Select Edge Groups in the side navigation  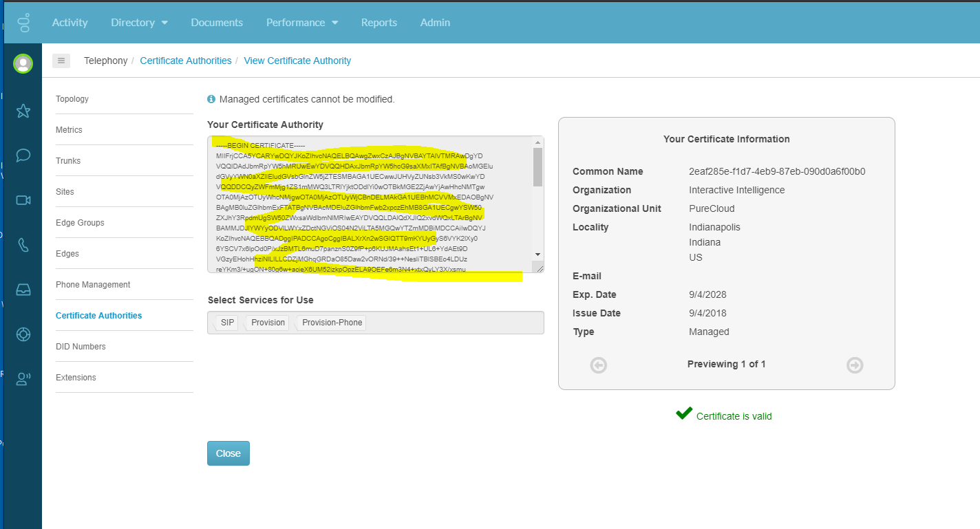tap(80, 223)
